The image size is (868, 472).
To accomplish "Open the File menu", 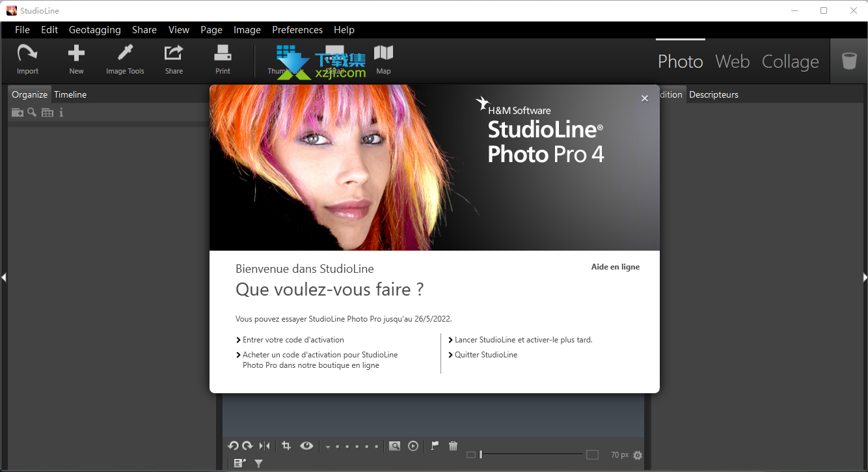I will [22, 30].
